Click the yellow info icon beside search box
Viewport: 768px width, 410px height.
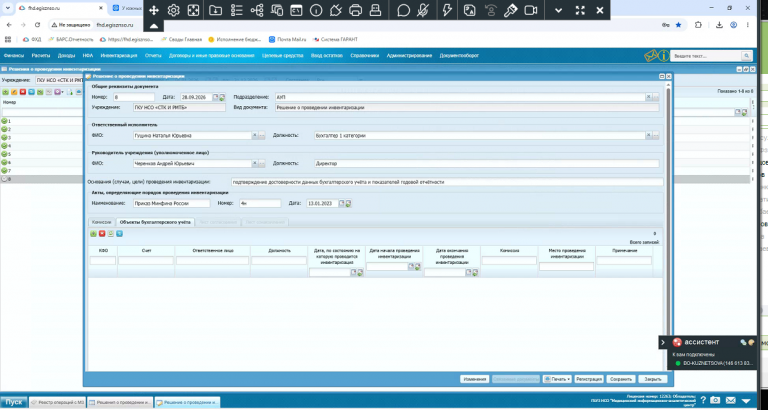663,56
